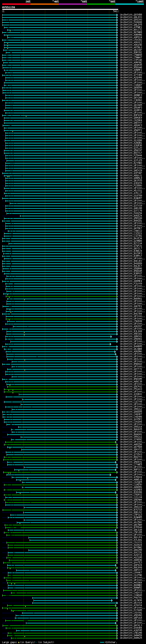Select hit label UniRef100_A6RZD6
The image size is (146, 644).
[131, 445]
